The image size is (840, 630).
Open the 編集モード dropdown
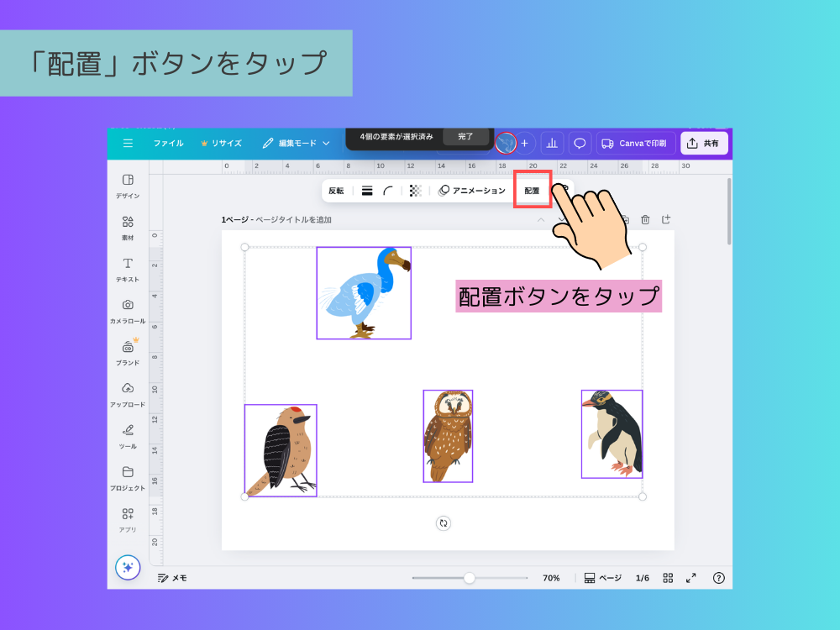pos(298,143)
